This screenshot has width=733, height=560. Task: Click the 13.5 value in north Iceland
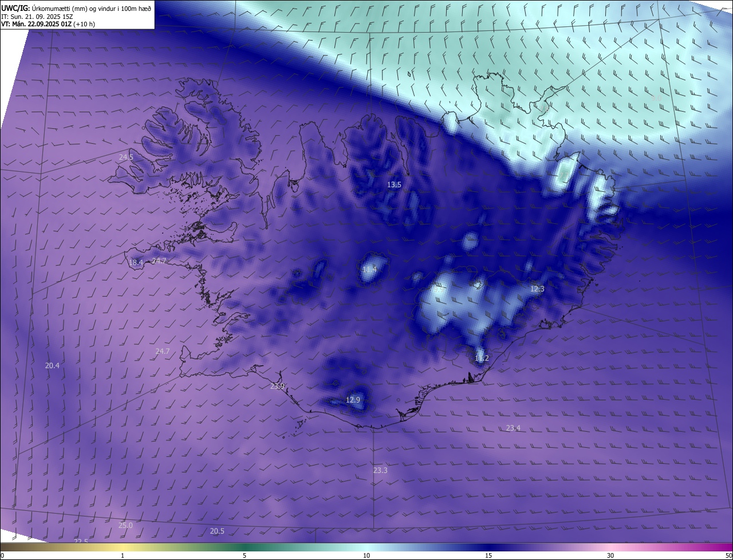coord(394,184)
